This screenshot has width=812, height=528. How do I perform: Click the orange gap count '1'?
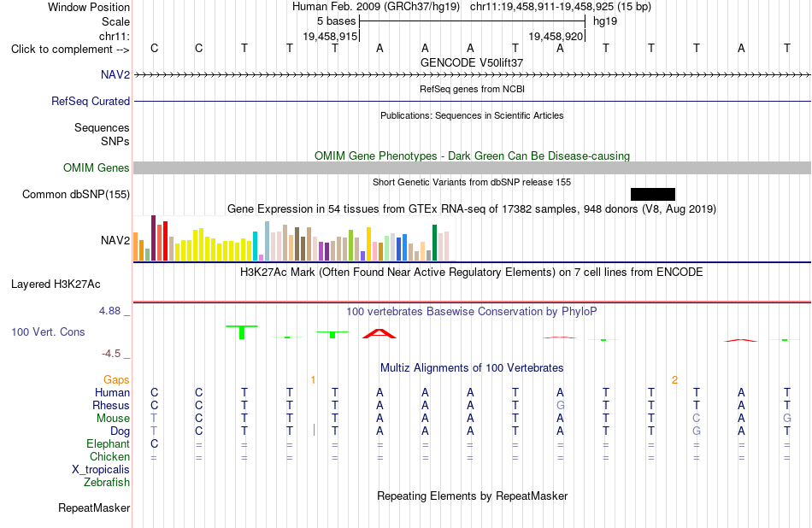[x=313, y=380]
